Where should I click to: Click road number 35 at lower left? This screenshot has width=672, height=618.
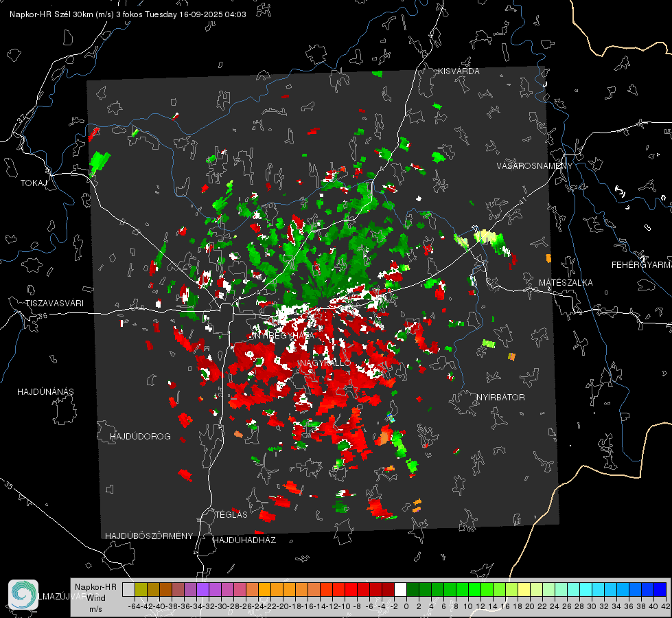9,486
